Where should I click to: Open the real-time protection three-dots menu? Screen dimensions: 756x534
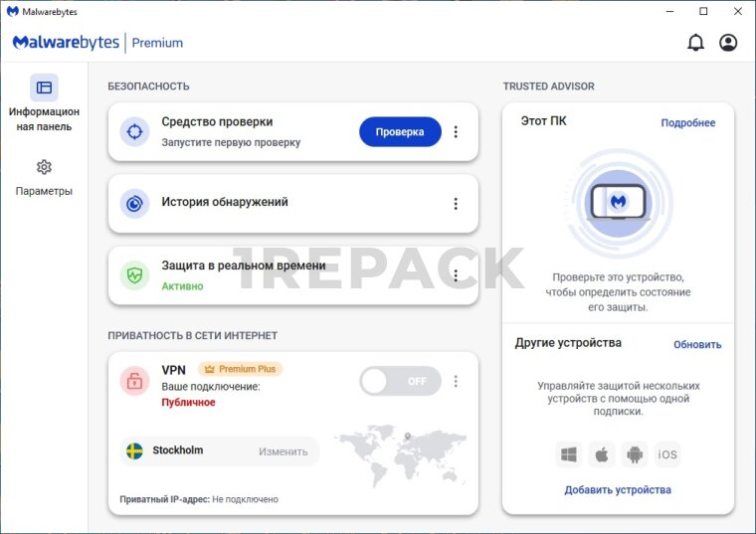[456, 275]
